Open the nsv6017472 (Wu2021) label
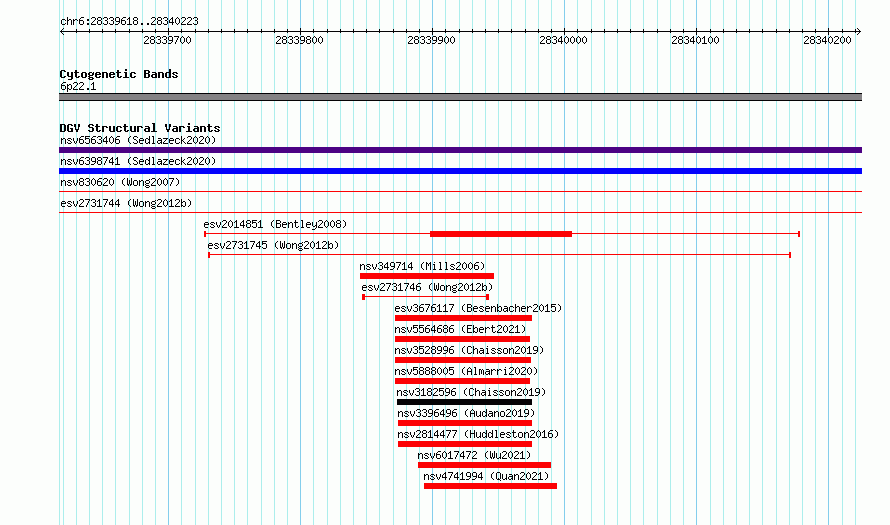Screen dimensions: 890x525 pos(474,455)
